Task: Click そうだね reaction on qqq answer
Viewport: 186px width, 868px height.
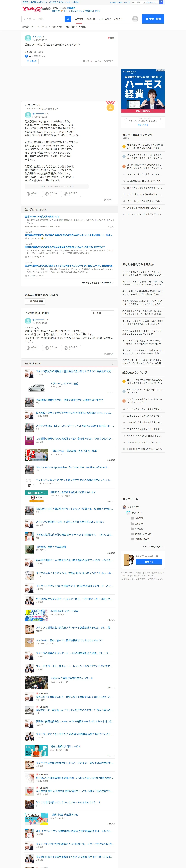Action: pos(53,348)
